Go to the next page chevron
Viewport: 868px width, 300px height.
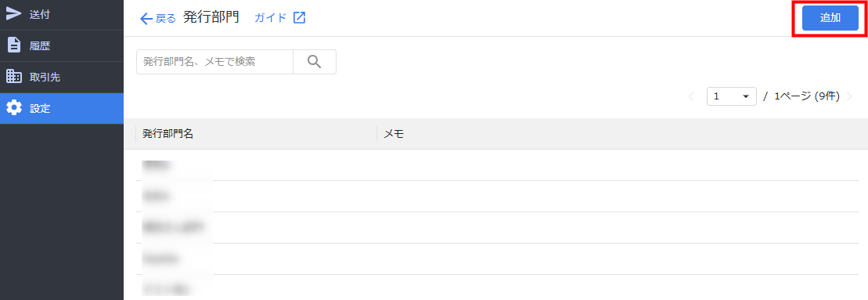pos(850,96)
